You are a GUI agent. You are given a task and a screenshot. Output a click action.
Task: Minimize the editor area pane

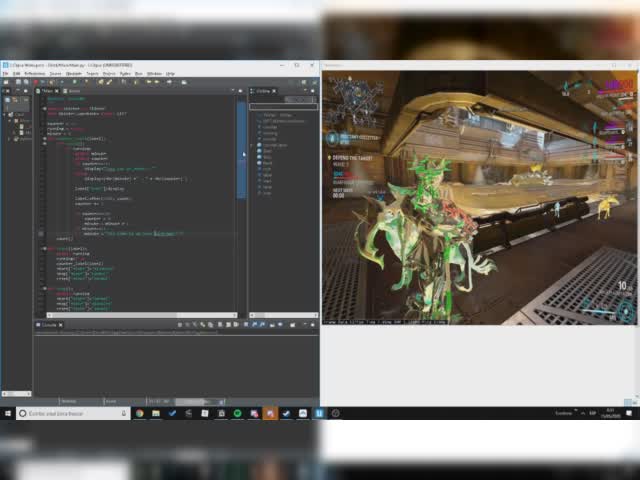click(233, 91)
